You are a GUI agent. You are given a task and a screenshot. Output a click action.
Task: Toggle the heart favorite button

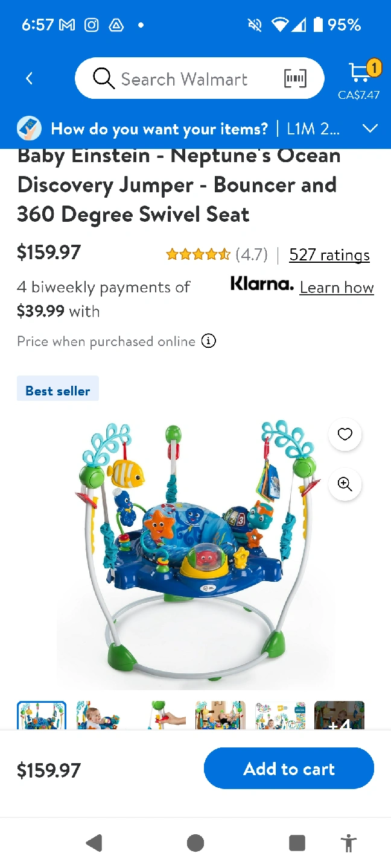point(345,434)
